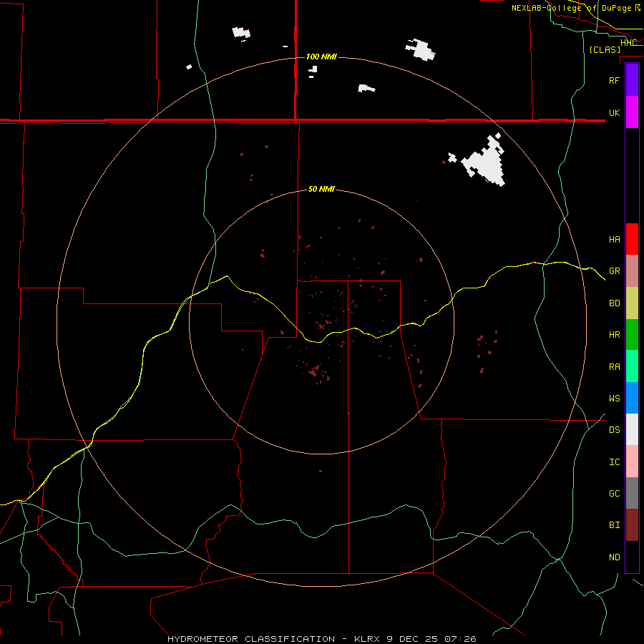Click the "HA" legend label
644x644 pixels.
[x=614, y=240]
